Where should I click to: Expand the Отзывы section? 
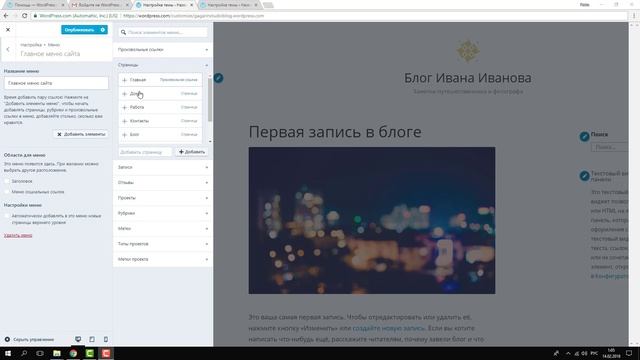coord(163,182)
